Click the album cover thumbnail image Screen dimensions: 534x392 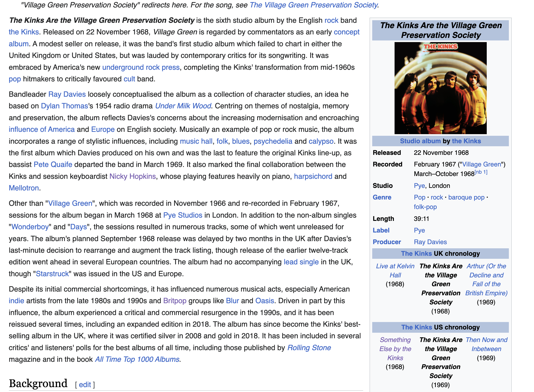click(x=440, y=88)
